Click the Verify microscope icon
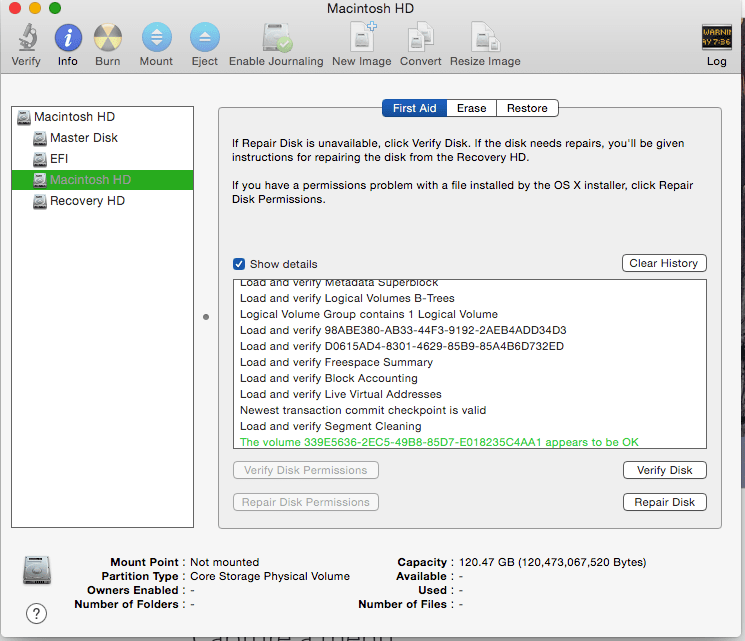The image size is (745, 641). click(x=27, y=38)
